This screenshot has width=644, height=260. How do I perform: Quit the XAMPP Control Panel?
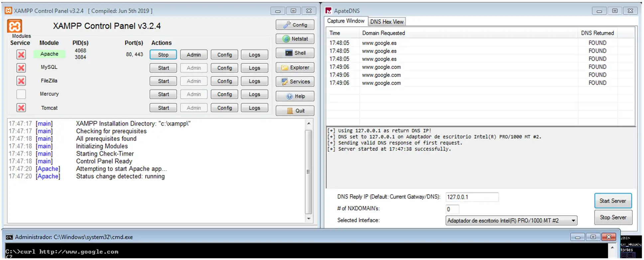click(295, 111)
